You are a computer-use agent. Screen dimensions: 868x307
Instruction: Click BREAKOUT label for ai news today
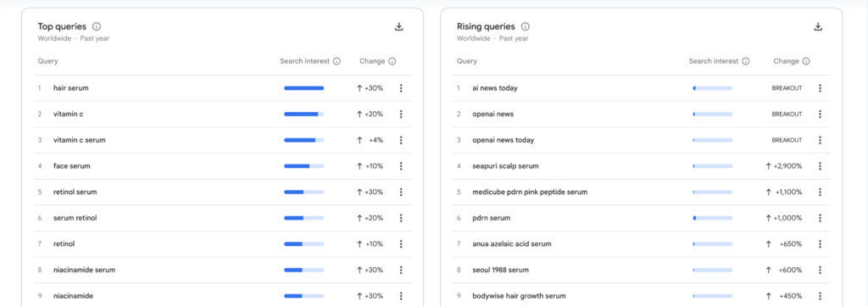[x=787, y=88]
